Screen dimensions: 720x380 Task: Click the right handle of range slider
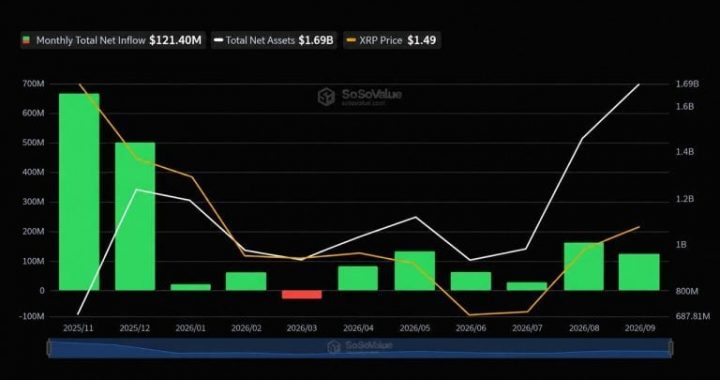coord(671,348)
